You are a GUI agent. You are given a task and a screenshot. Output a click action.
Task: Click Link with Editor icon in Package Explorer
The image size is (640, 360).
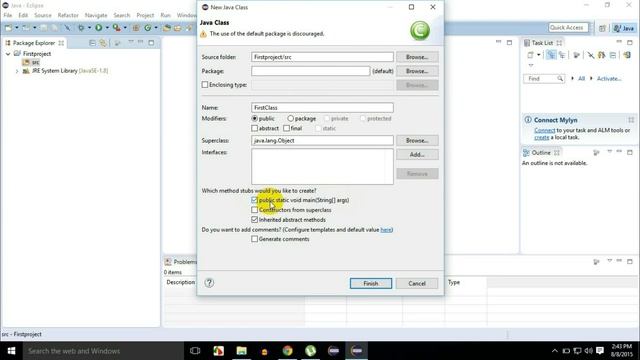pyautogui.click(x=103, y=43)
